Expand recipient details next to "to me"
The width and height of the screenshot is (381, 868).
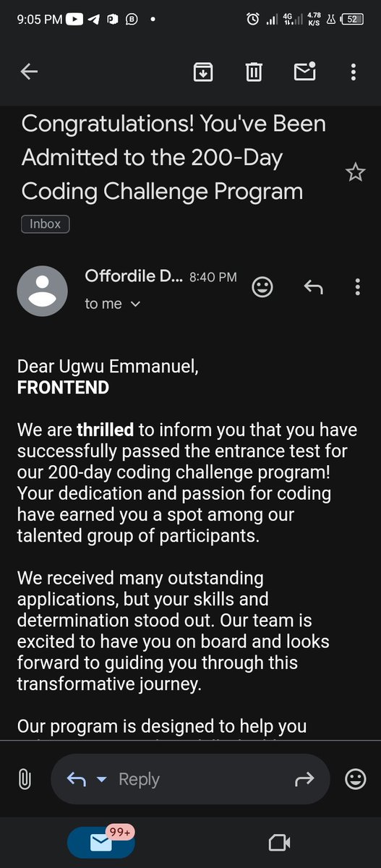pyautogui.click(x=134, y=305)
